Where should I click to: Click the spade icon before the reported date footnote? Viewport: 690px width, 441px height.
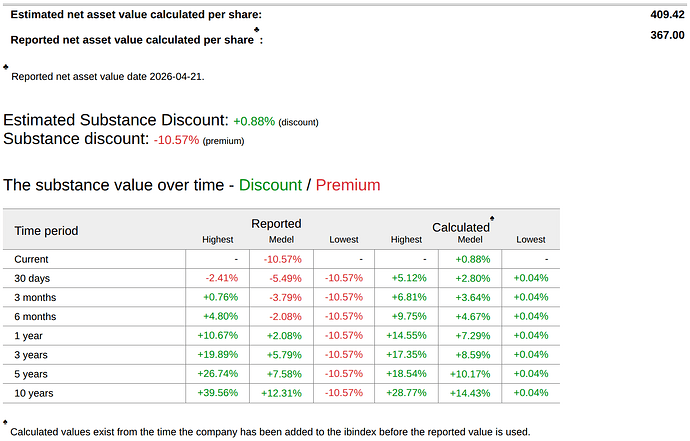[6, 67]
